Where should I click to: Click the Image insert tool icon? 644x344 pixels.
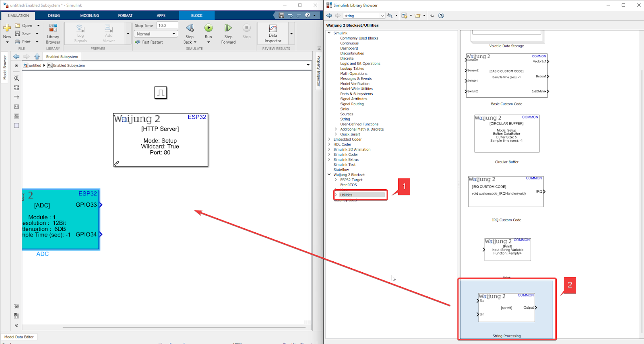pyautogui.click(x=17, y=116)
